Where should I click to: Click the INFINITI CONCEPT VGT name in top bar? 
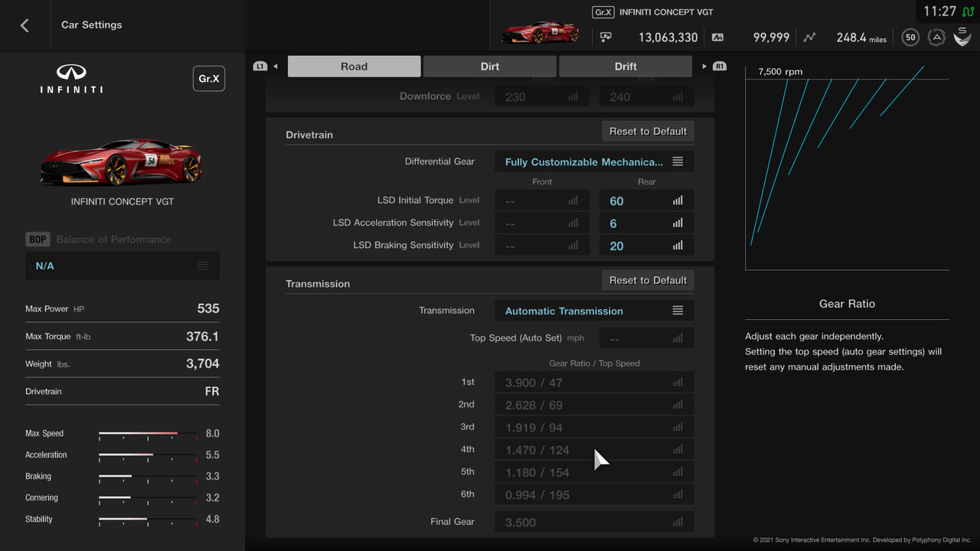[666, 12]
